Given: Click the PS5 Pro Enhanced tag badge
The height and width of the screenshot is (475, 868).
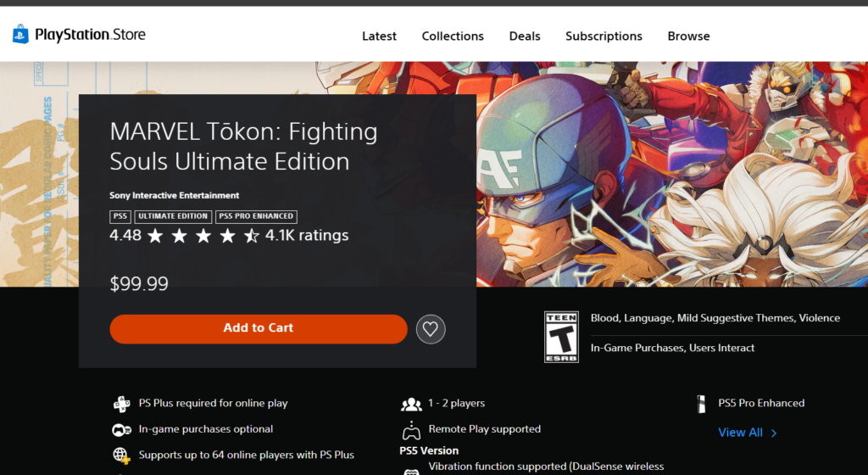Looking at the screenshot, I should point(256,216).
